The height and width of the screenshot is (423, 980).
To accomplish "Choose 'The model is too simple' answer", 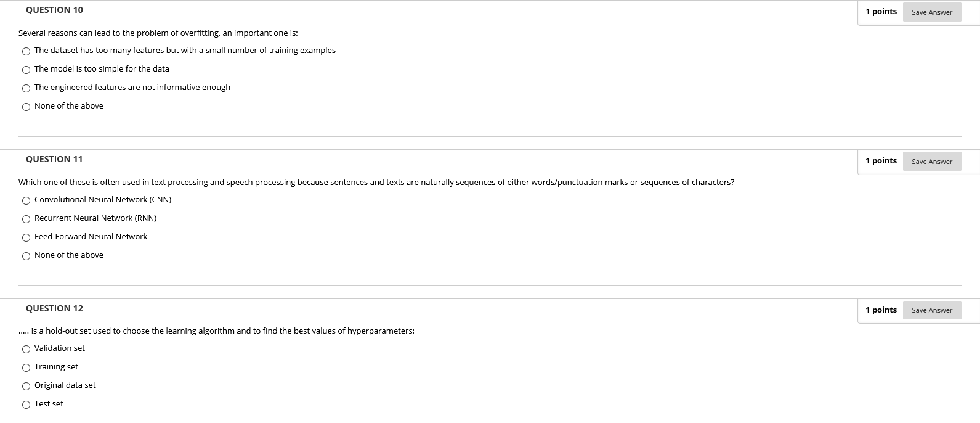I will coord(26,70).
